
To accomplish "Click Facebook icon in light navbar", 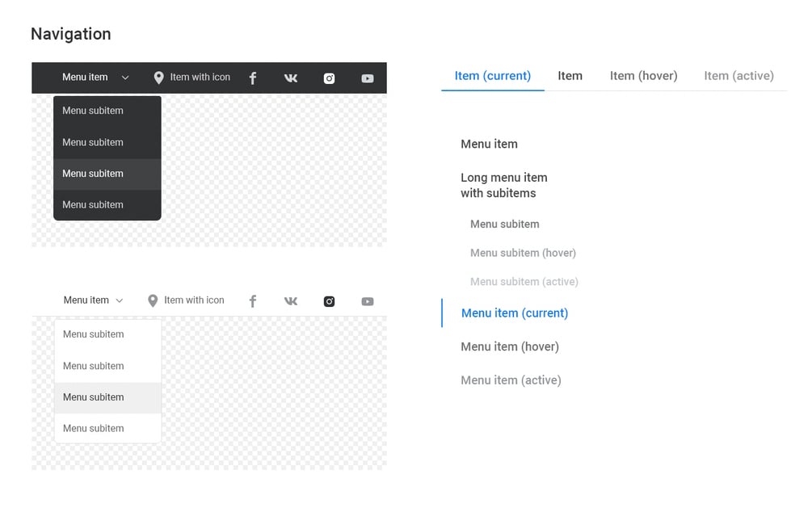I will point(253,301).
